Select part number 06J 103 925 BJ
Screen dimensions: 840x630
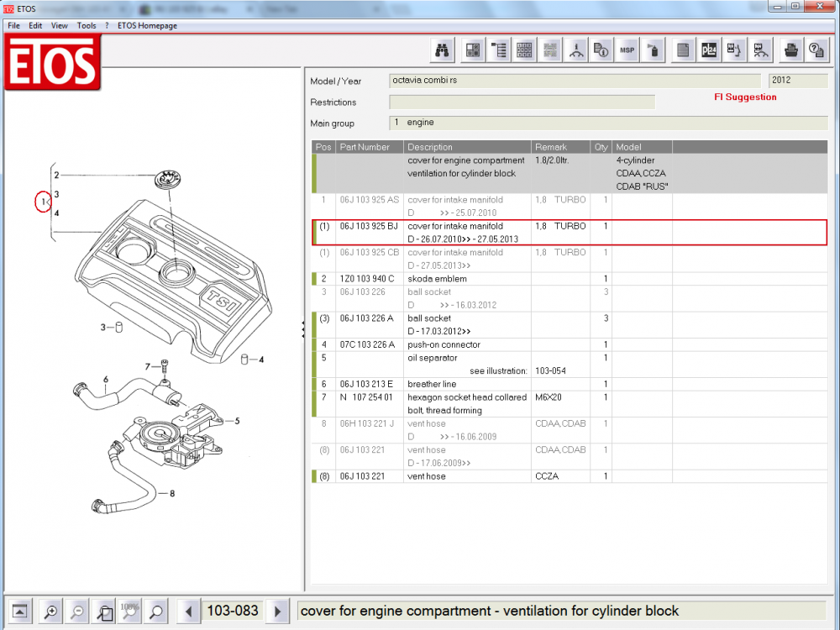click(369, 226)
